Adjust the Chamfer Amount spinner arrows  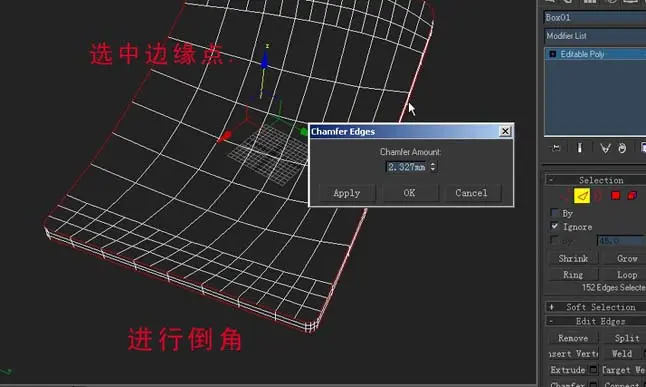pos(433,167)
